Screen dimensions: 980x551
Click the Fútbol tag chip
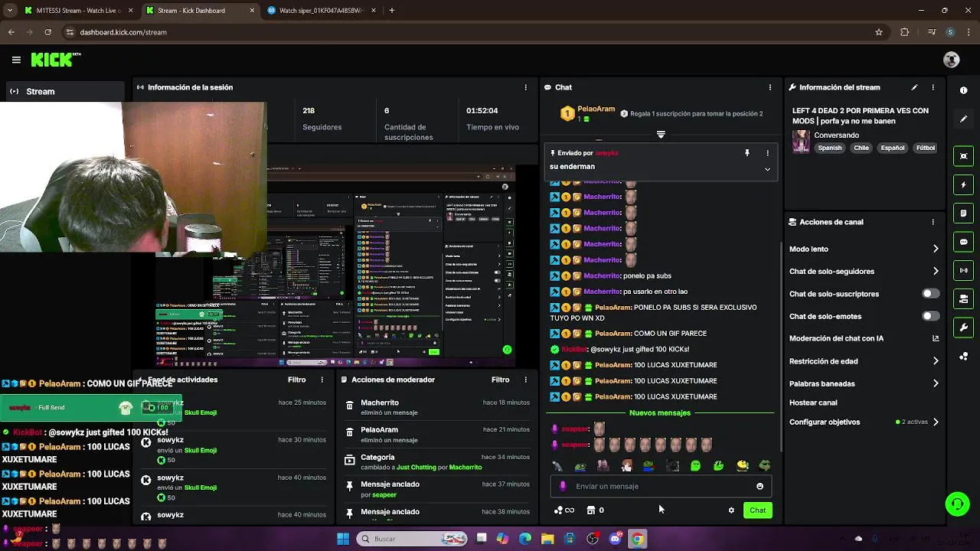pos(926,148)
